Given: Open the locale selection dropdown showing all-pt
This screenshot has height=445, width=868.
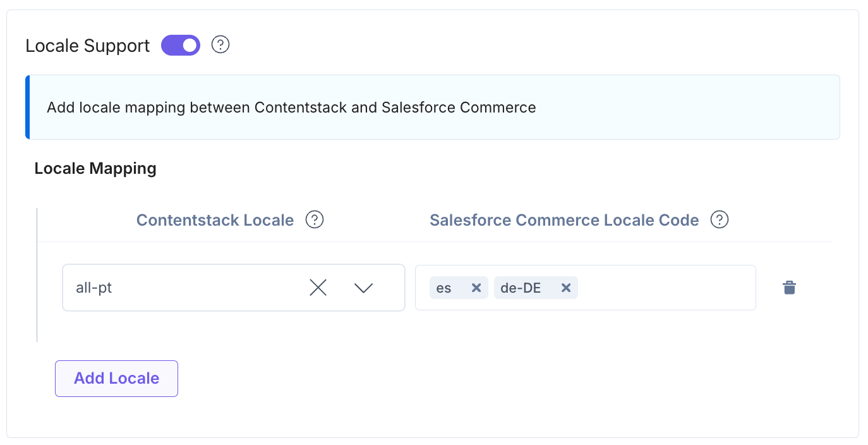Looking at the screenshot, I should pyautogui.click(x=363, y=288).
